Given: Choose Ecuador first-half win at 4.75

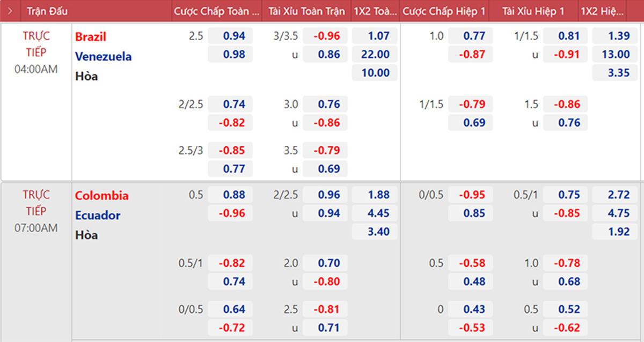Looking at the screenshot, I should tap(615, 213).
